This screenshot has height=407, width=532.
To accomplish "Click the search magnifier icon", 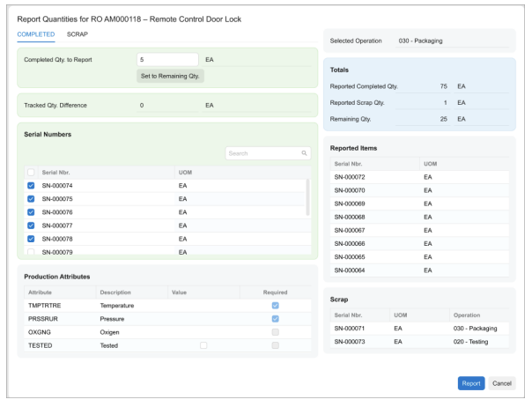I will (x=305, y=153).
